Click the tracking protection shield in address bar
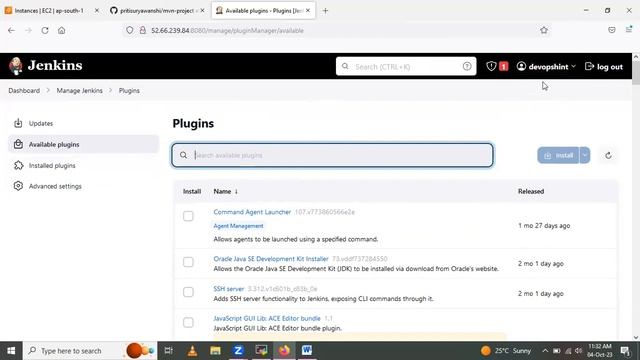This screenshot has height=360, width=640. point(129,30)
